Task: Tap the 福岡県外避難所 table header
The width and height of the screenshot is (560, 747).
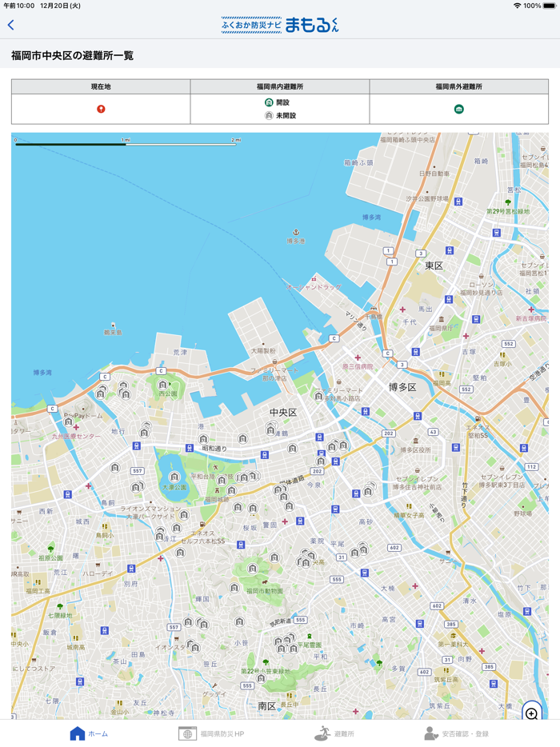Action: coord(459,86)
